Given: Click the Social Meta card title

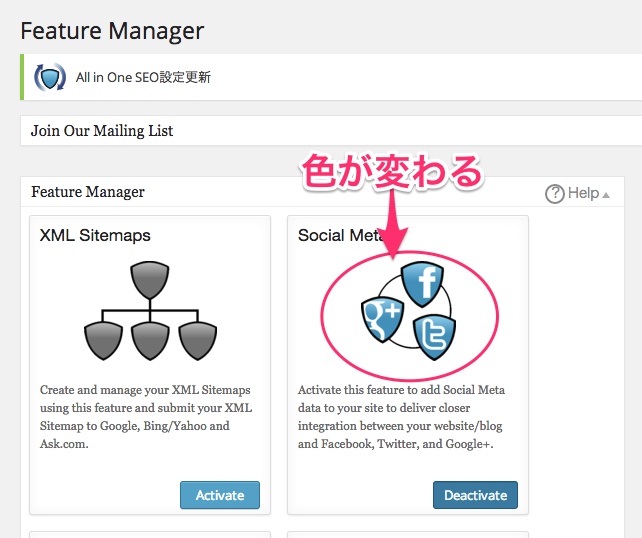Looking at the screenshot, I should click(x=340, y=235).
